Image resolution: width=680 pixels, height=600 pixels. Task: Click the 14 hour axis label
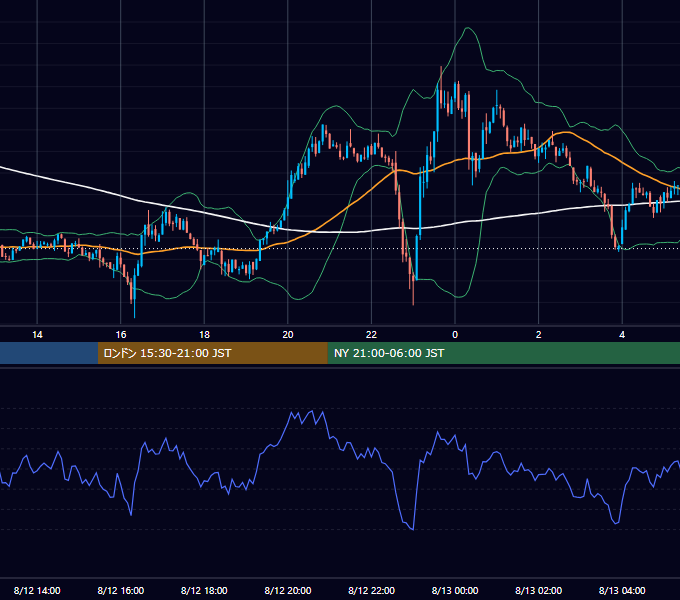37,335
